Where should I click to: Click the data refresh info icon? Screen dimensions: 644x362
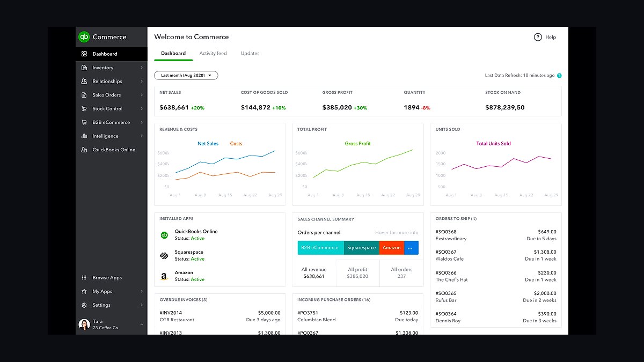tap(559, 76)
